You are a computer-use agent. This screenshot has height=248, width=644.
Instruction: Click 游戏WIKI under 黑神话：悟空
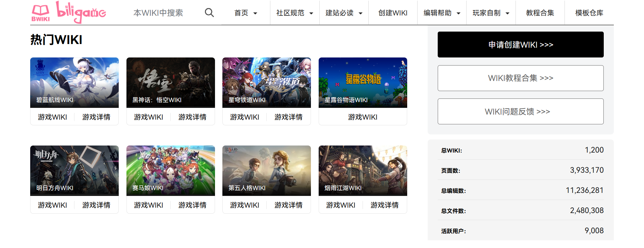click(x=149, y=117)
